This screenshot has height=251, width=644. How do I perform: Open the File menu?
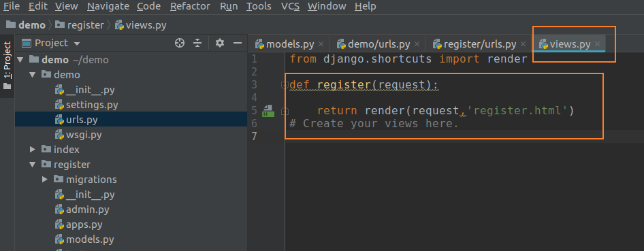(x=12, y=6)
